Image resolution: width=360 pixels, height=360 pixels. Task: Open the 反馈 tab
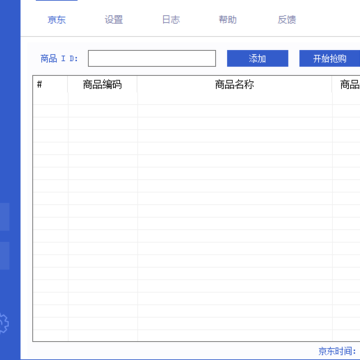(x=287, y=20)
